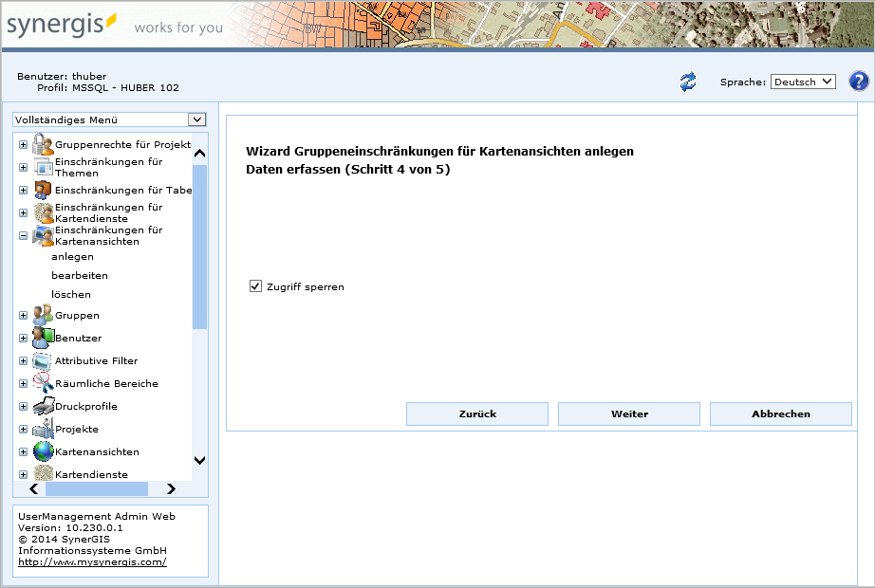
Task: Click the Druckprofile printer icon
Action: [x=43, y=406]
